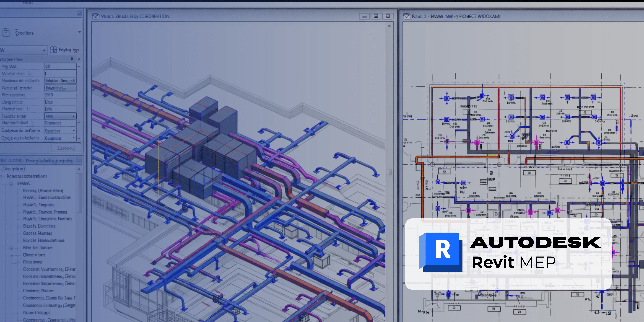Click the Edytuj typ button

pos(64,50)
